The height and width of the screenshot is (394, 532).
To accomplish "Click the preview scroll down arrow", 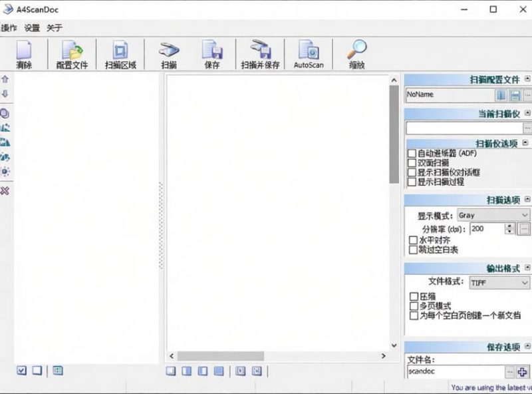I will [394, 345].
